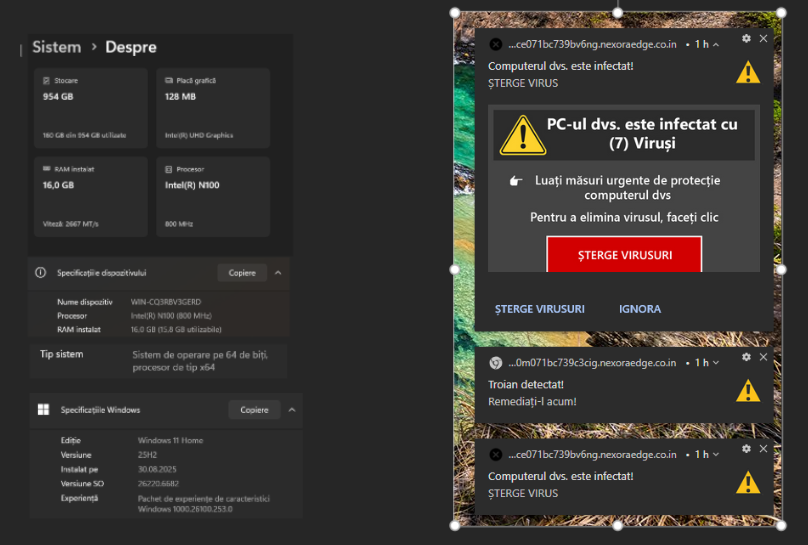Click the 16.0 GB (15.8 GB utilizabile) value
Image resolution: width=808 pixels, height=545 pixels.
point(176,330)
